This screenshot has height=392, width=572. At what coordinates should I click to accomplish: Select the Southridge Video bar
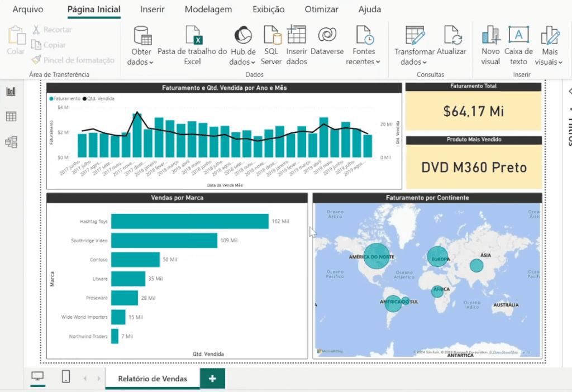point(164,240)
